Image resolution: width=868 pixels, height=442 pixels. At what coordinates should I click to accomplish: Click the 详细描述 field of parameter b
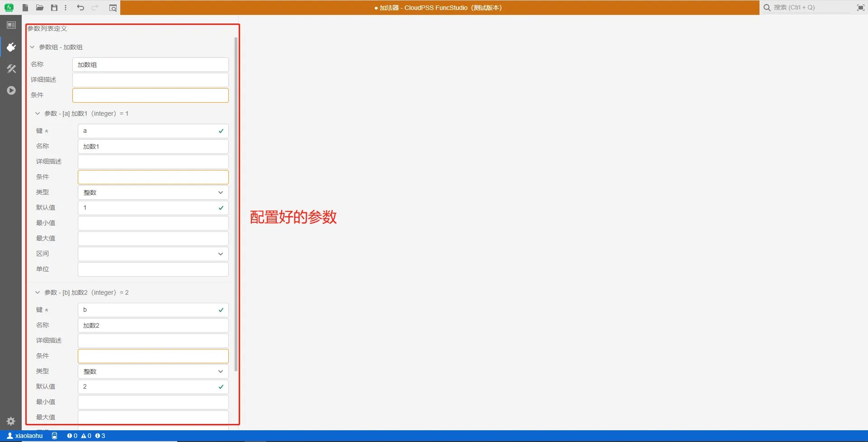click(x=153, y=341)
